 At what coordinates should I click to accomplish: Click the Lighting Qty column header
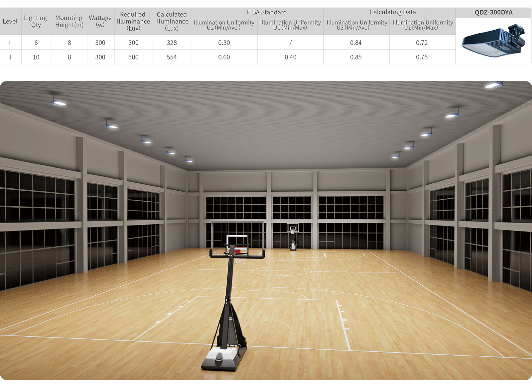[x=36, y=22]
